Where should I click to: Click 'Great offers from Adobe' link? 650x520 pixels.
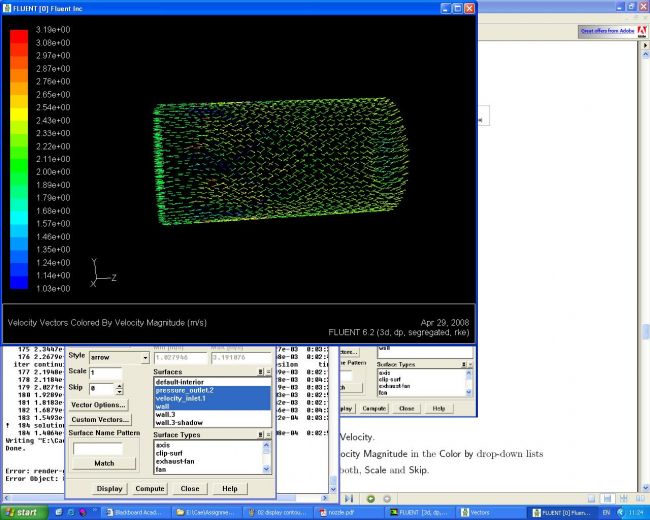[x=607, y=31]
